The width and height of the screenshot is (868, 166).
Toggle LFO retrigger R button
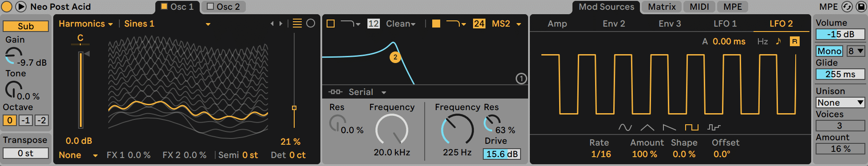pos(794,41)
